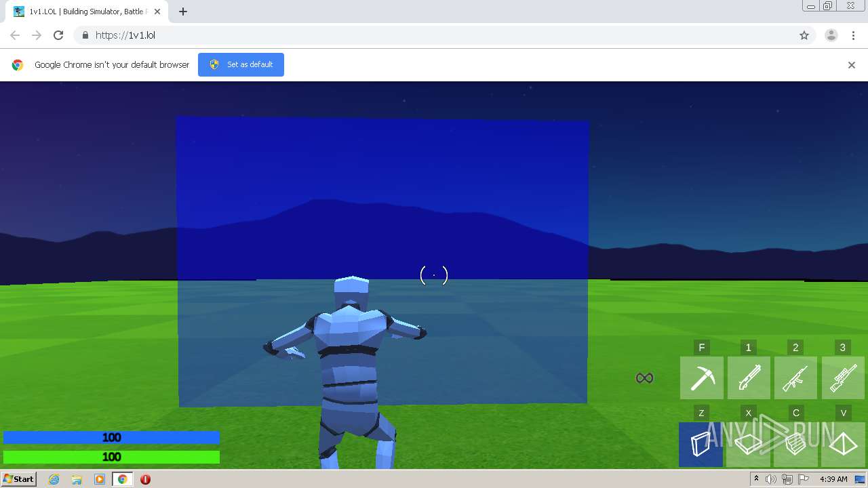The image size is (868, 488).
Task: Show hidden system tray icons
Action: pos(756,479)
